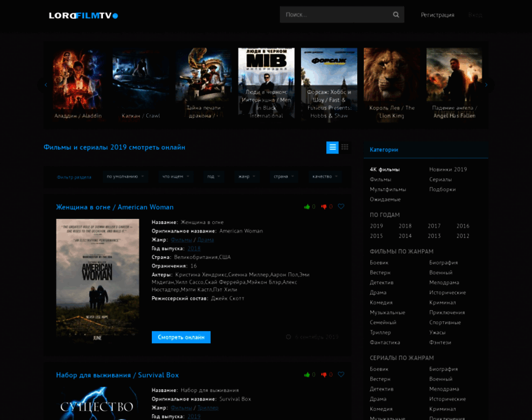This screenshot has height=420, width=532.
Task: Click the Драма genre link for American Woman
Action: click(205, 240)
